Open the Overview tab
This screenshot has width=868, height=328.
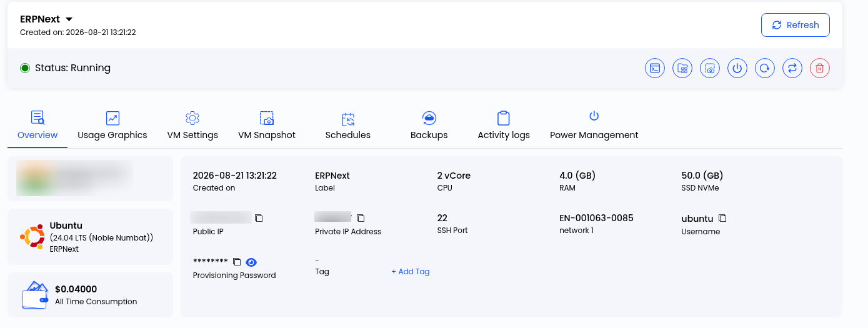tap(37, 126)
